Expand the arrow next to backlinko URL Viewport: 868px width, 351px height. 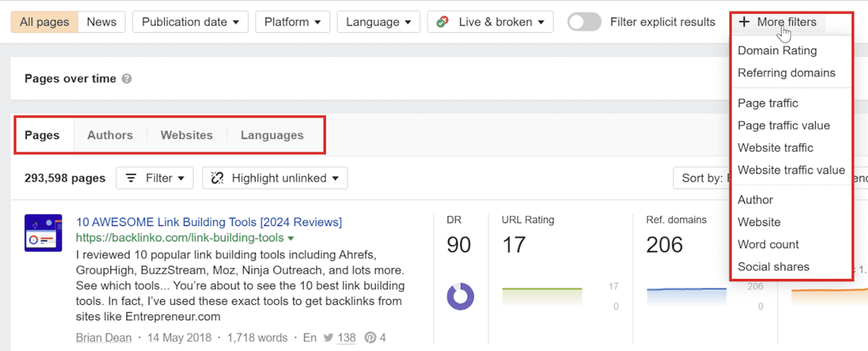(291, 238)
